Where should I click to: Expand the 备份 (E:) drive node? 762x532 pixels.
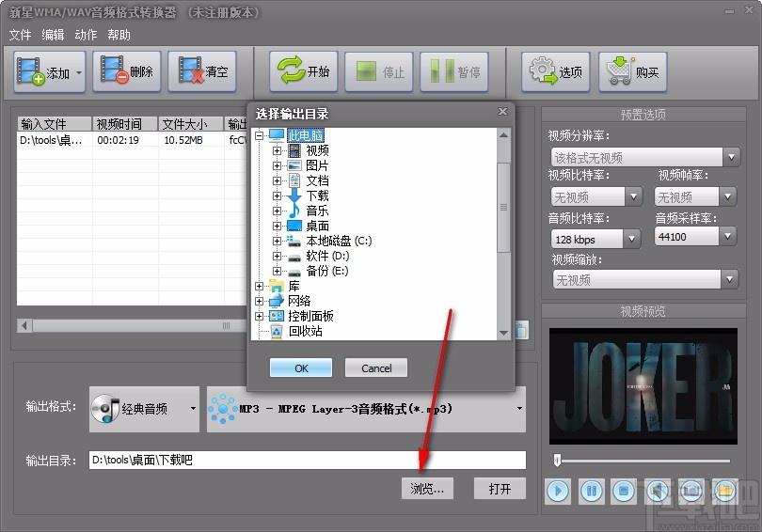[277, 272]
